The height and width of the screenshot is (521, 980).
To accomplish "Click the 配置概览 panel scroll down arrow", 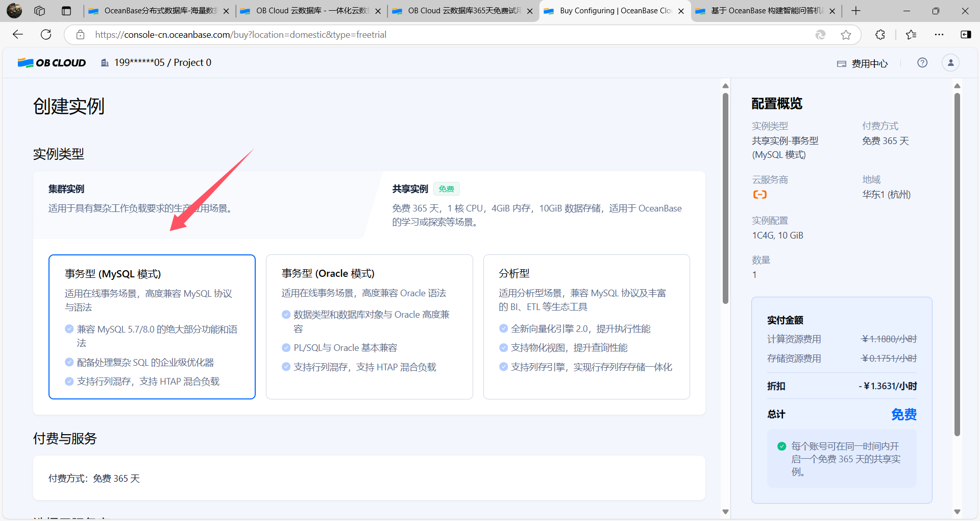I will point(957,512).
